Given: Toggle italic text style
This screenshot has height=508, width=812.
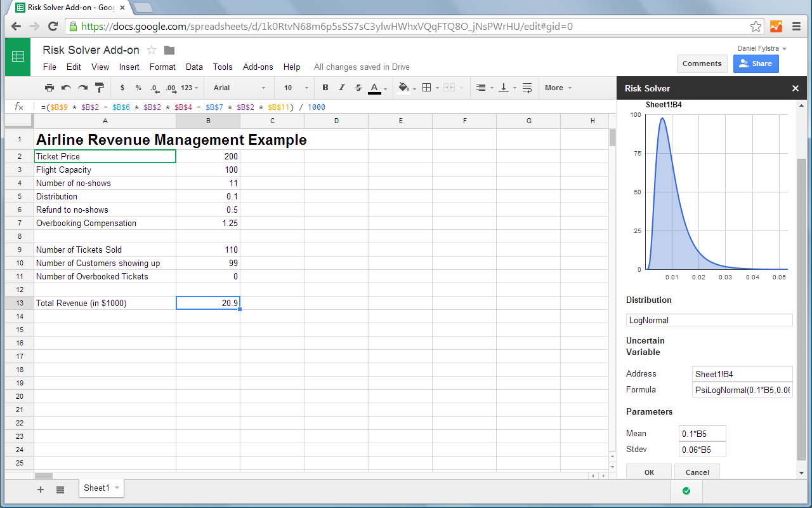Looking at the screenshot, I should pos(342,88).
